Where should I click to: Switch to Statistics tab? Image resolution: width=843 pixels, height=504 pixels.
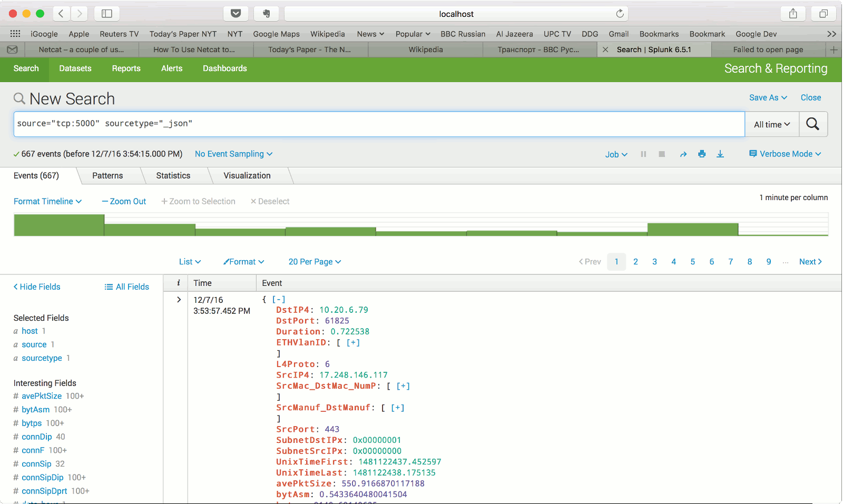point(173,175)
